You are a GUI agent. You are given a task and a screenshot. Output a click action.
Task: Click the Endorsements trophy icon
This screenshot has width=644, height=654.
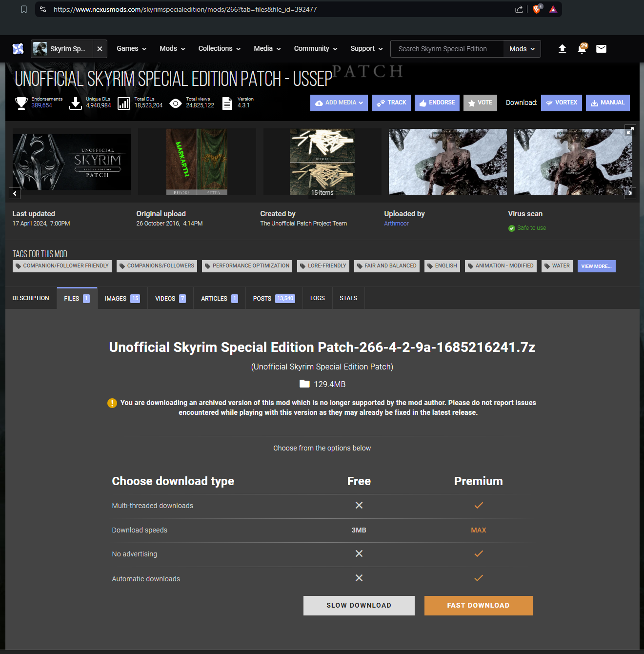(x=21, y=103)
